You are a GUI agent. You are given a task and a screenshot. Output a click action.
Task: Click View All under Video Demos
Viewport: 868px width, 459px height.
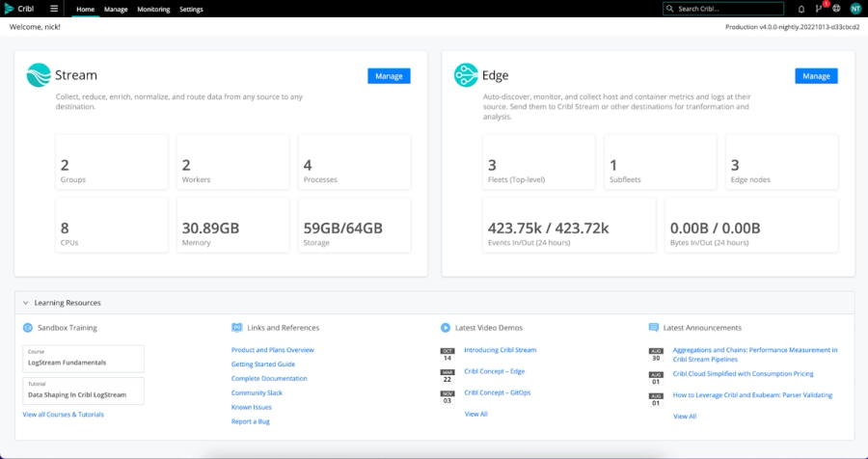click(476, 414)
